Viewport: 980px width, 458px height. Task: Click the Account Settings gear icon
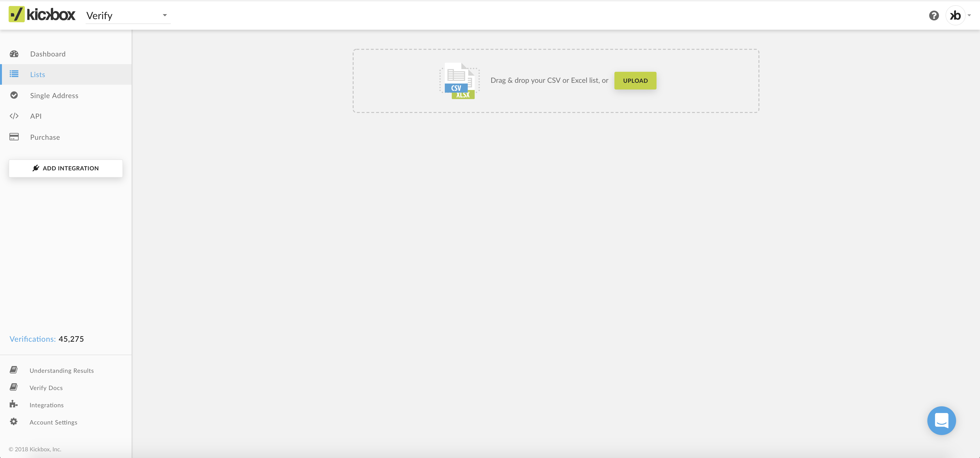click(14, 421)
